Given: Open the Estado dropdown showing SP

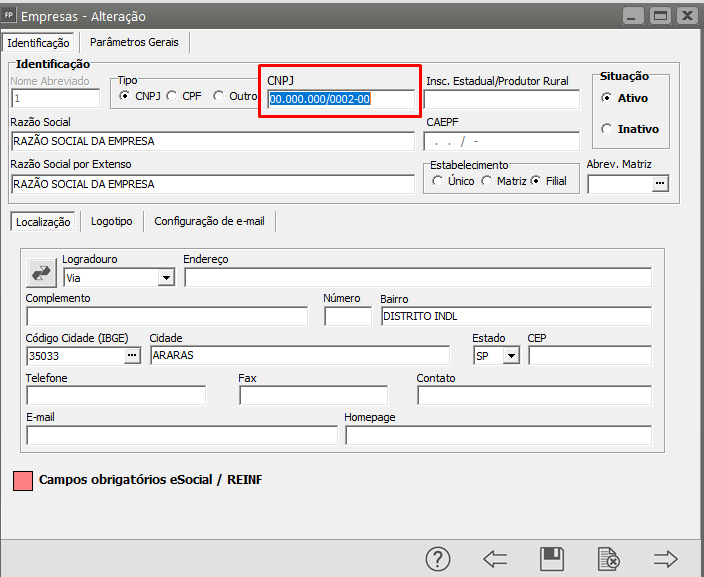Looking at the screenshot, I should pyautogui.click(x=512, y=356).
